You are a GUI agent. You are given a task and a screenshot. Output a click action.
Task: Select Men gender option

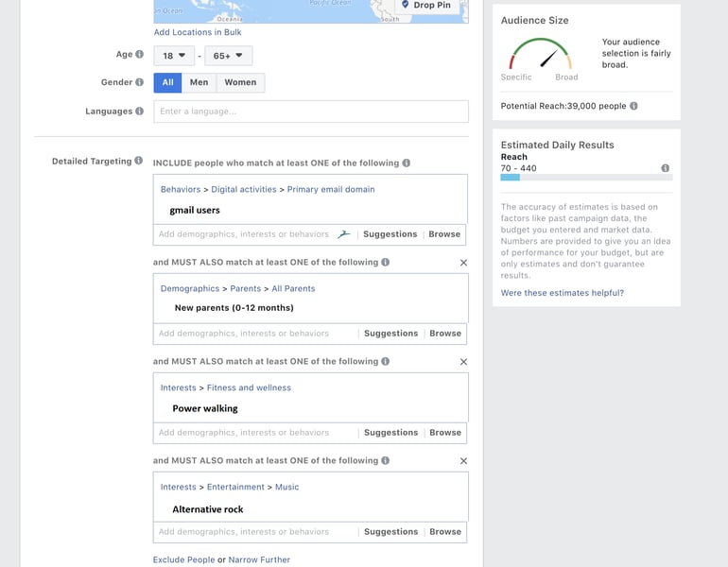tap(199, 83)
